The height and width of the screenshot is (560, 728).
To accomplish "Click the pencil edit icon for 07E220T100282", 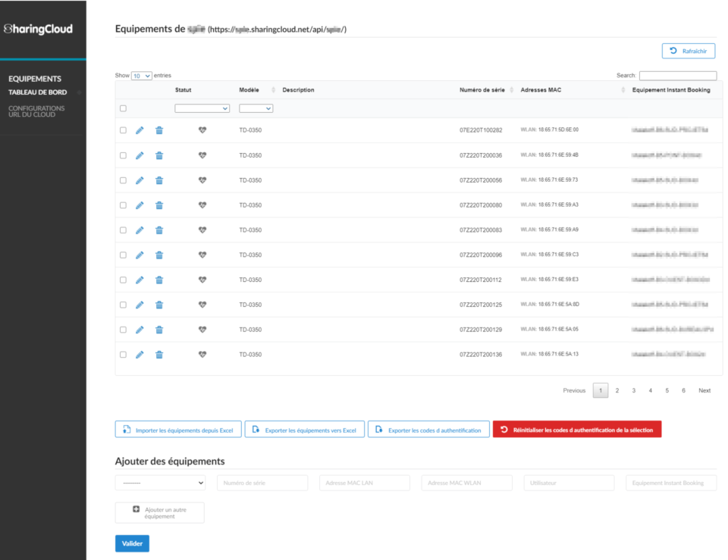I will [x=140, y=130].
